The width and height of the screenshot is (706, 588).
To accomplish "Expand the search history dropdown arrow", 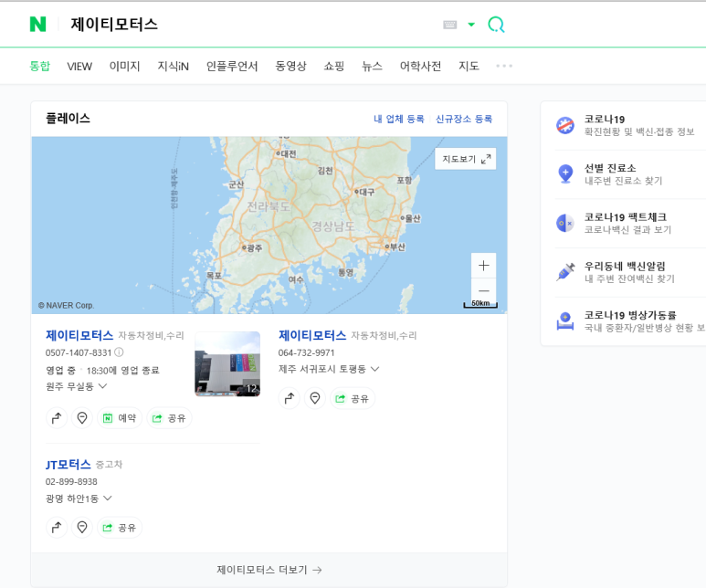I will point(471,25).
